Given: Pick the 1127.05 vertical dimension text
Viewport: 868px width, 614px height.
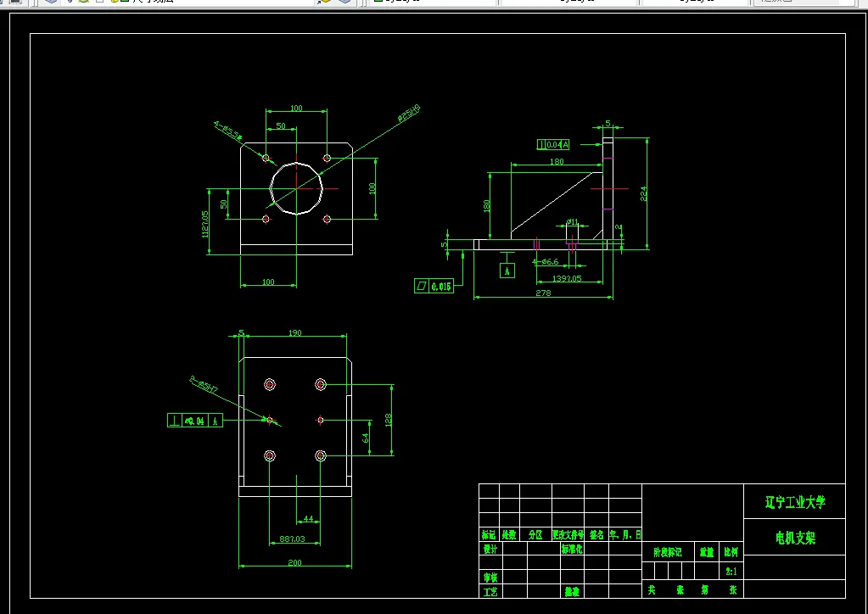Looking at the screenshot, I should 205,224.
